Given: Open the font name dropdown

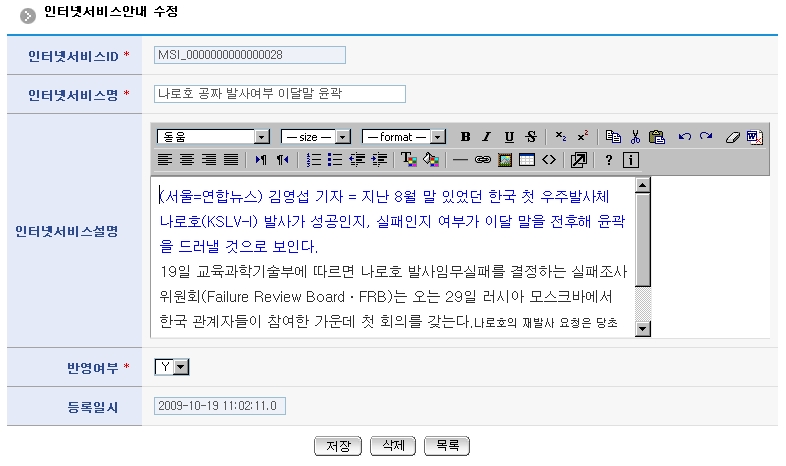Looking at the screenshot, I should pyautogui.click(x=262, y=137).
